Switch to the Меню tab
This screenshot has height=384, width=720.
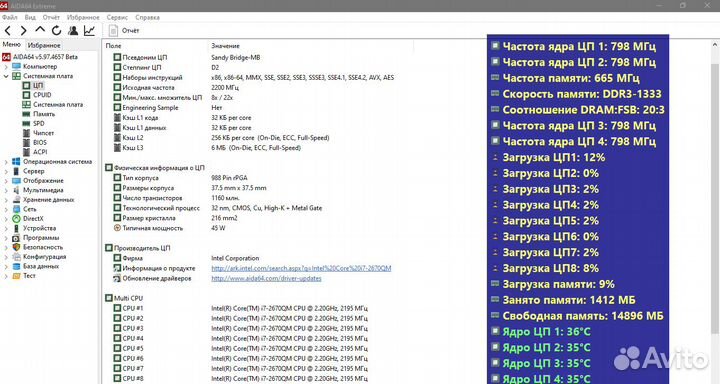point(12,45)
